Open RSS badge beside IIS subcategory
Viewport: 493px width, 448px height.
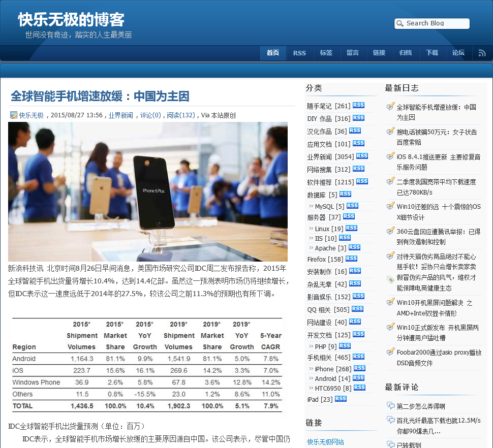tap(345, 238)
